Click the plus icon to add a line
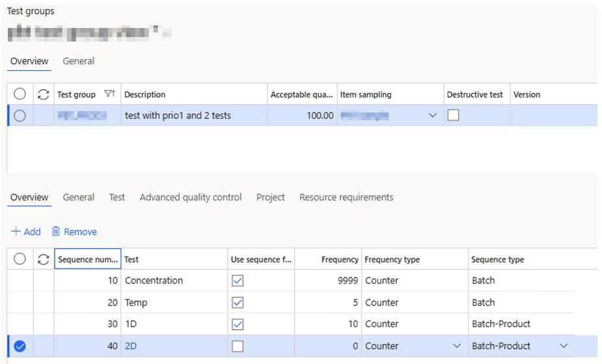This screenshot has height=364, width=602. point(16,231)
